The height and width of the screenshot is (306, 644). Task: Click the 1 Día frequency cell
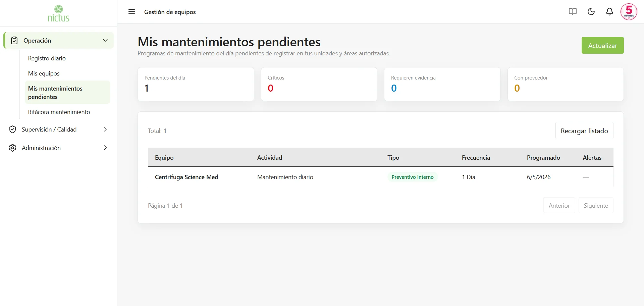[469, 177]
